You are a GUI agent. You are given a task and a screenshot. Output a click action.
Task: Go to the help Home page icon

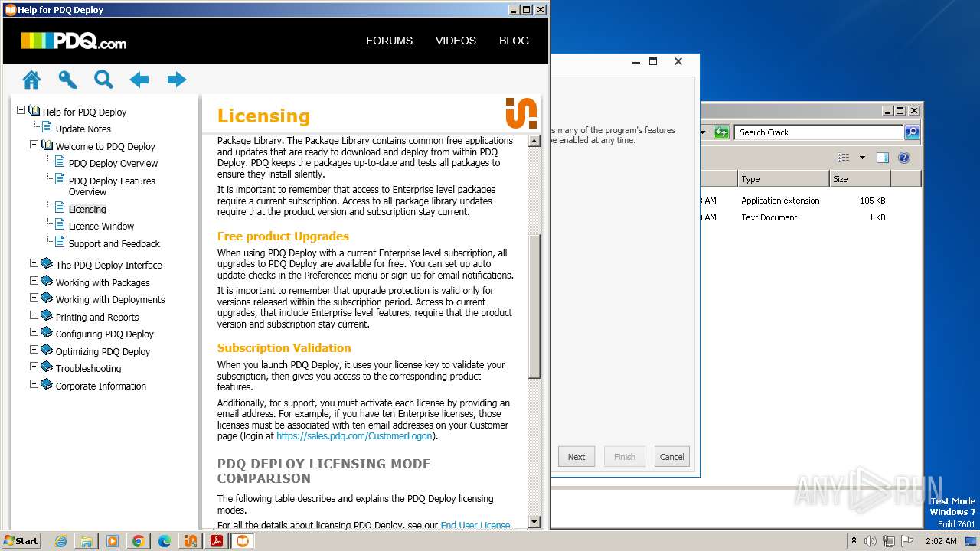pos(31,80)
